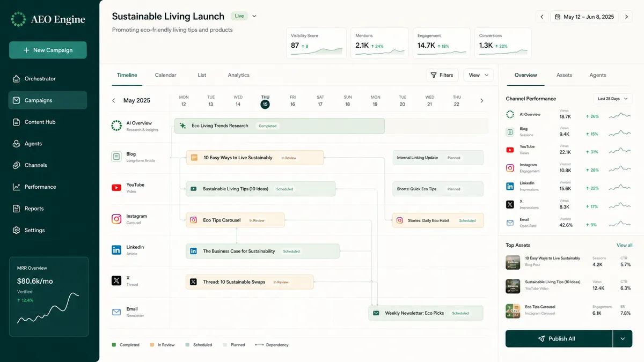This screenshot has height=362, width=644.
Task: Open Content Hub in the sidebar
Action: pos(48,122)
